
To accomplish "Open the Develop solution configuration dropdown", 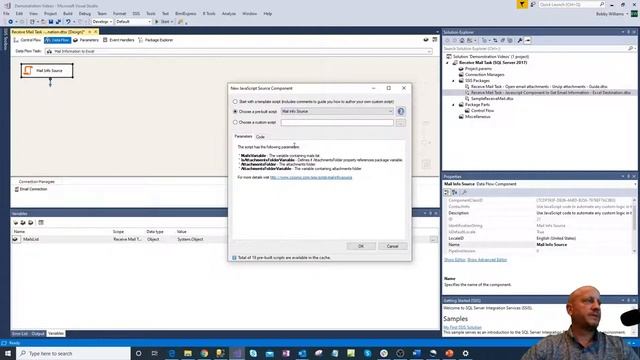I will (x=102, y=22).
